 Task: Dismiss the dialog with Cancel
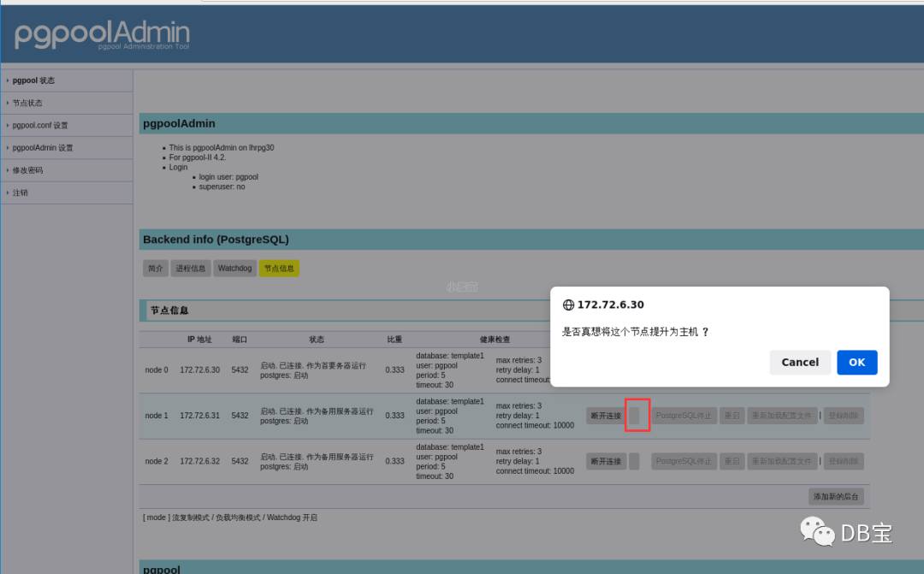800,363
